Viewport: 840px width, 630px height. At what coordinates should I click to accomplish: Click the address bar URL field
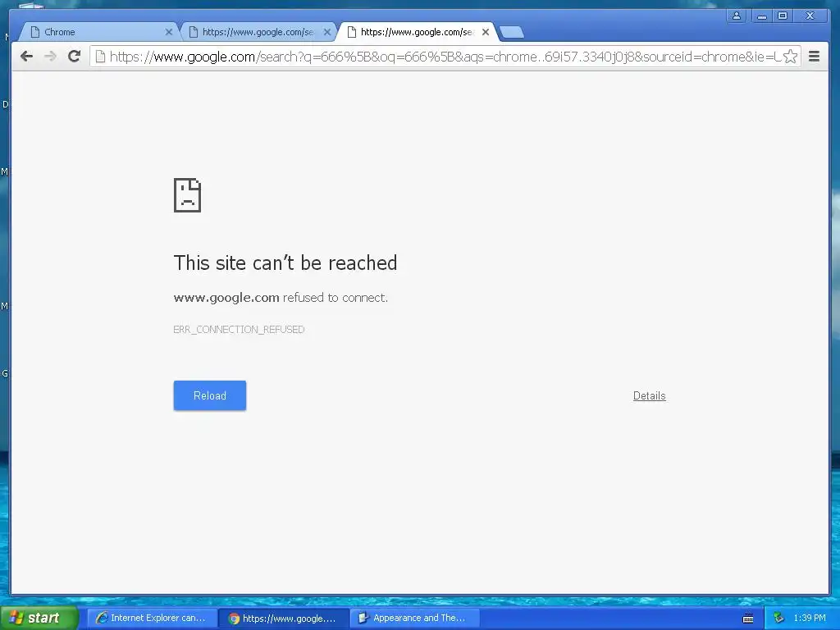click(x=445, y=57)
